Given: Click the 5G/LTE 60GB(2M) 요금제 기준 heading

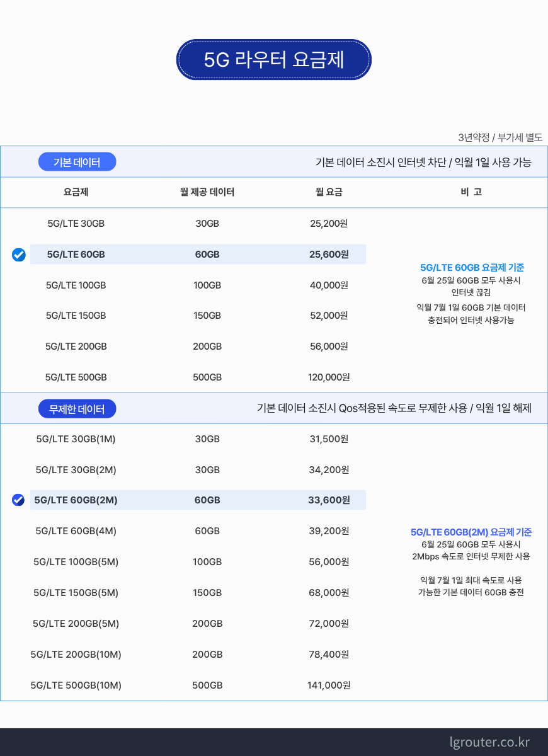Looking at the screenshot, I should 471,532.
